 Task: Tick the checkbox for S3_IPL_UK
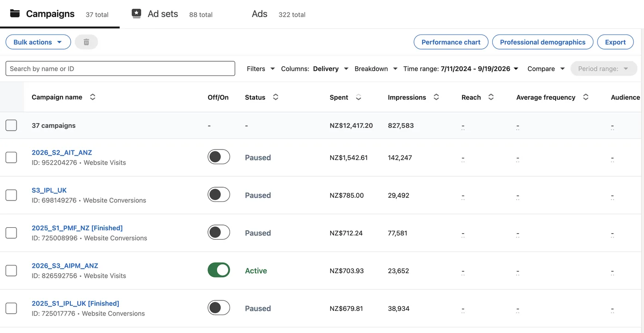[x=11, y=195]
